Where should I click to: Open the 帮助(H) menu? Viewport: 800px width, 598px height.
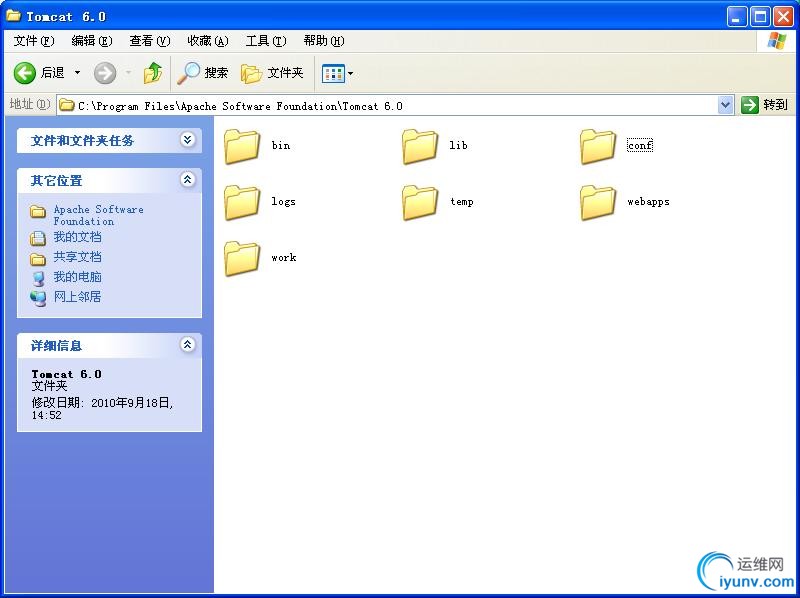[x=323, y=41]
